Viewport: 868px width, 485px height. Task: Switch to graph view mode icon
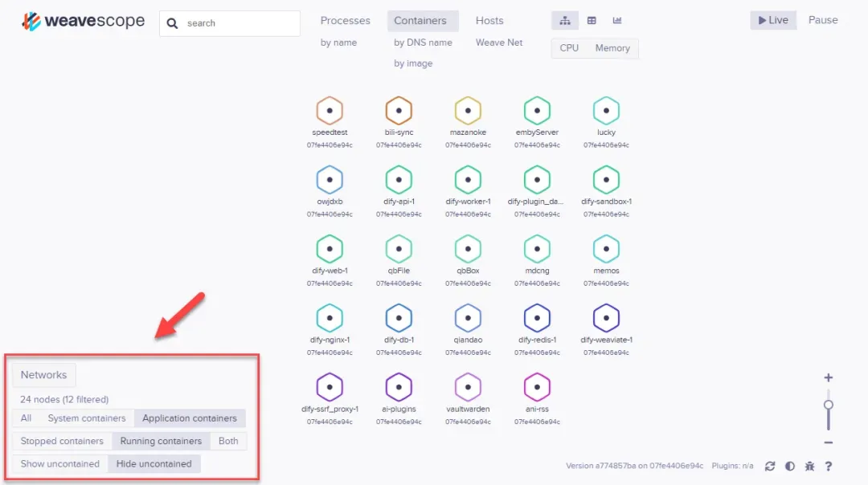(565, 20)
